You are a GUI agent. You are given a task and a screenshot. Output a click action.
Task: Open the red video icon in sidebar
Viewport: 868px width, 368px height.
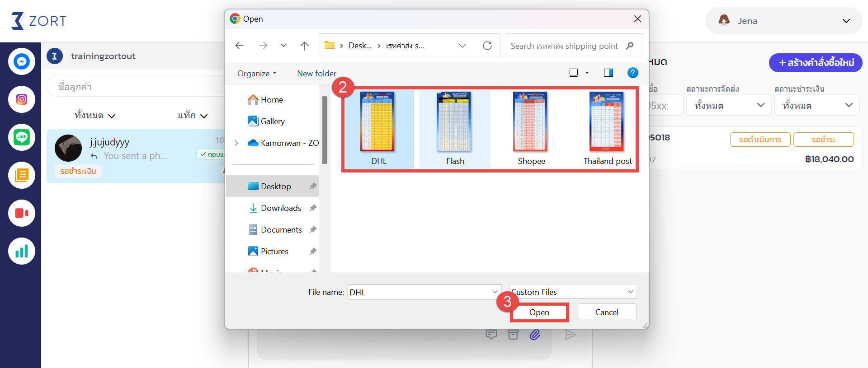[x=22, y=213]
